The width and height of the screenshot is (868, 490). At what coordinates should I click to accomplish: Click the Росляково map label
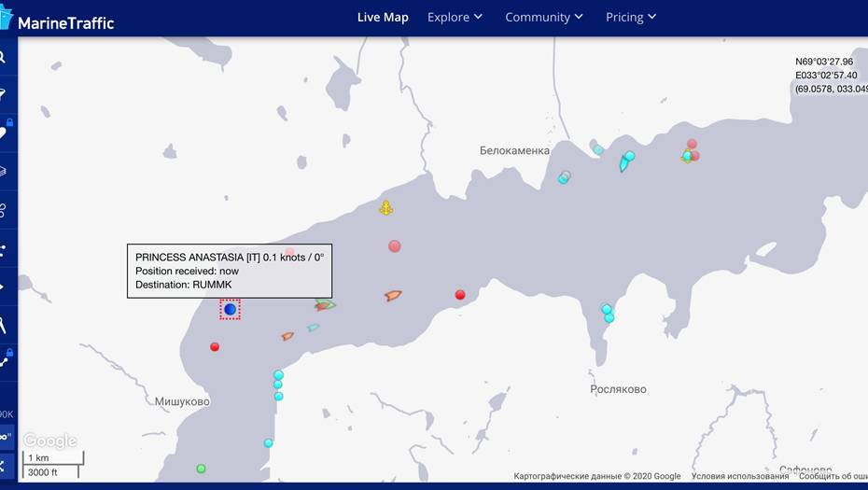pyautogui.click(x=619, y=389)
